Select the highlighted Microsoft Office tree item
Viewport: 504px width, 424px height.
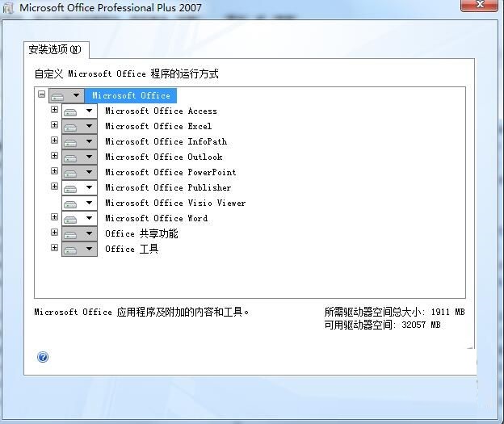click(x=131, y=95)
